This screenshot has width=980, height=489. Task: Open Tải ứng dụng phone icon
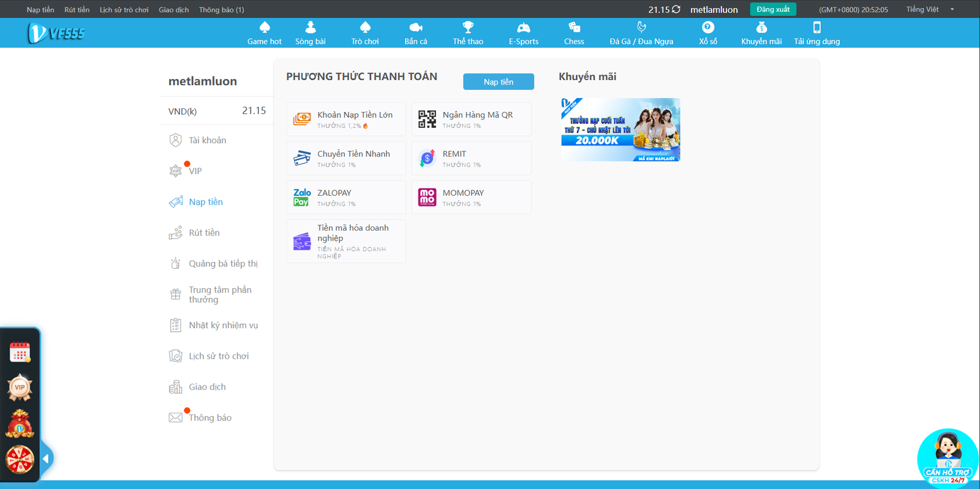coord(816,28)
